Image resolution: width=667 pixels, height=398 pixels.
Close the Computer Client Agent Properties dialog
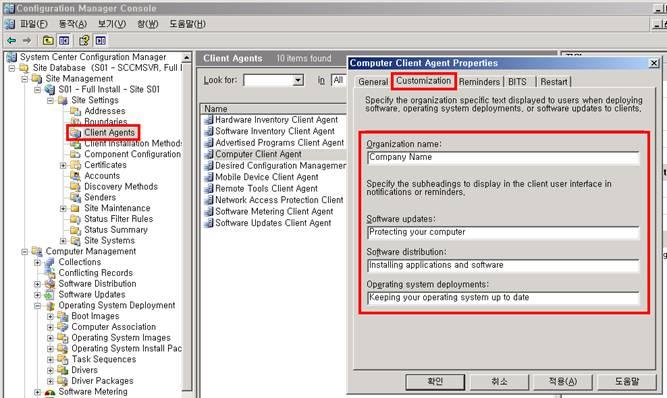(653, 63)
